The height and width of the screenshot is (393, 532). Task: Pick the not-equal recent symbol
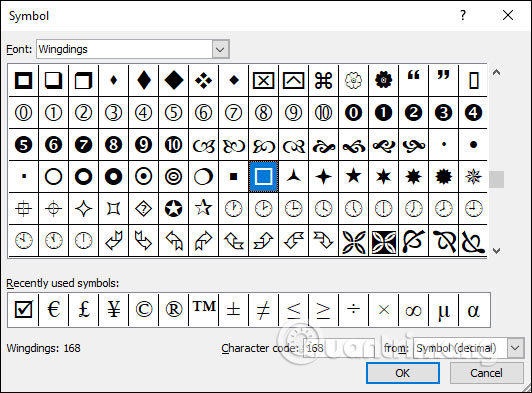point(263,310)
